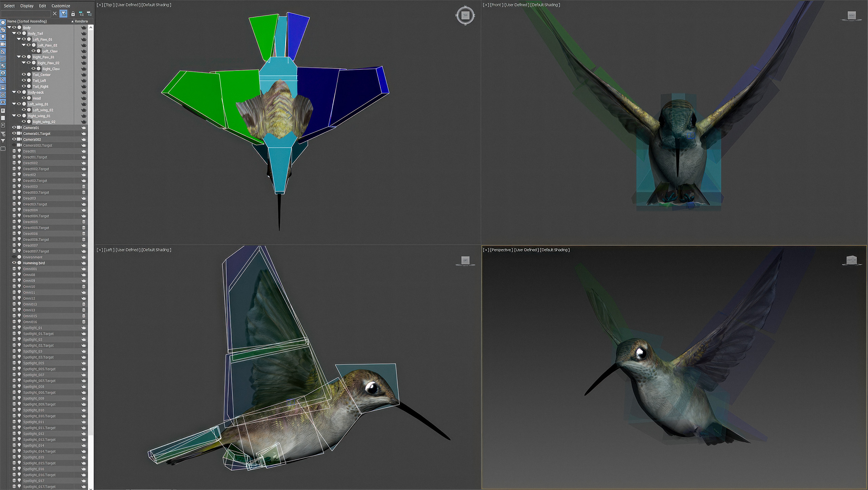Screen dimensions: 868x490
Task: Click the scene explorer search field
Action: coord(26,14)
